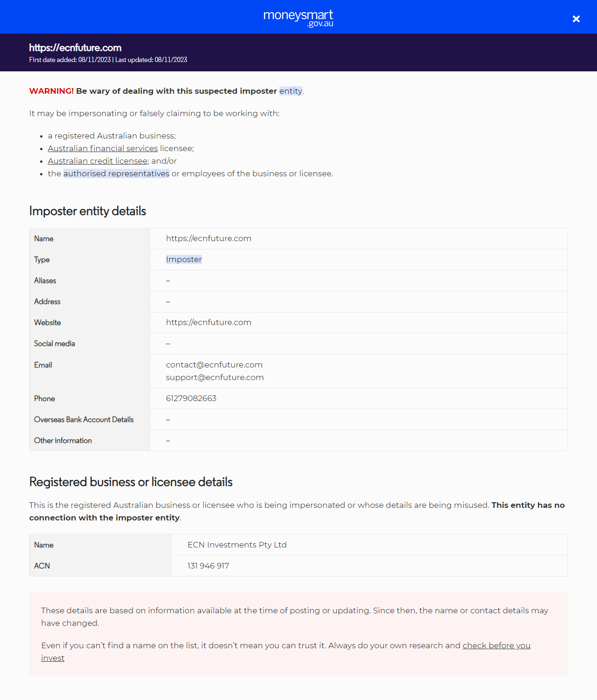The height and width of the screenshot is (700, 597).
Task: Click the red WARNING! text
Action: pyautogui.click(x=51, y=91)
